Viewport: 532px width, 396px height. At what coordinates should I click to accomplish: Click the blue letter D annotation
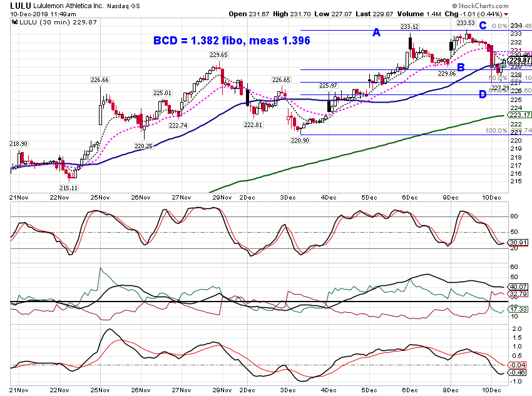[483, 94]
